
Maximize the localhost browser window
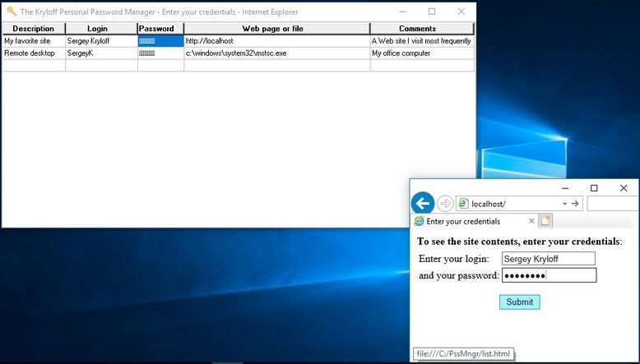(x=594, y=188)
